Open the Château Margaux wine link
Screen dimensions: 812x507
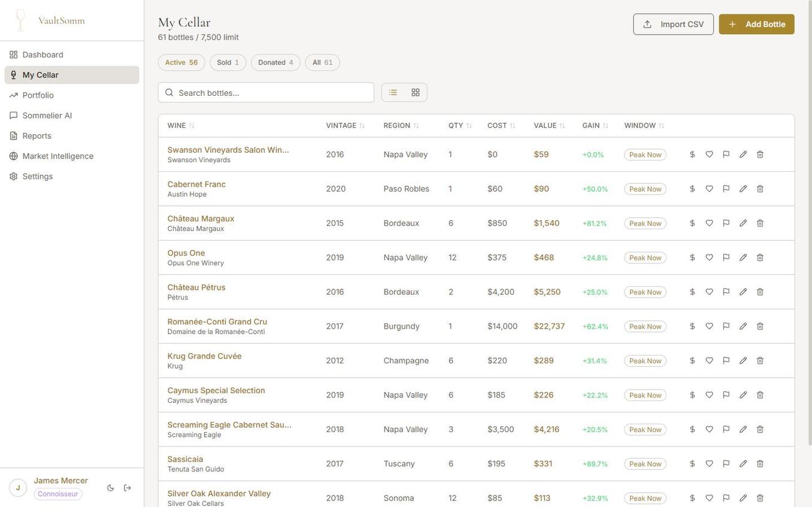[x=201, y=219]
